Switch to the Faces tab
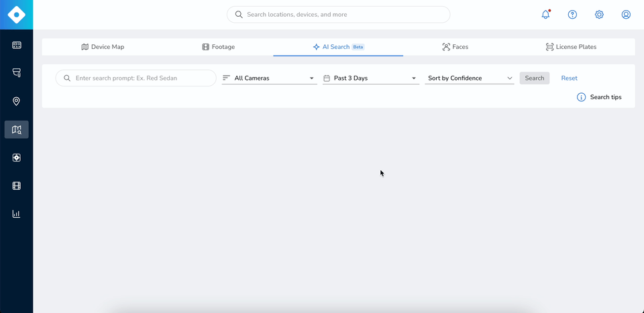644x313 pixels. point(455,47)
